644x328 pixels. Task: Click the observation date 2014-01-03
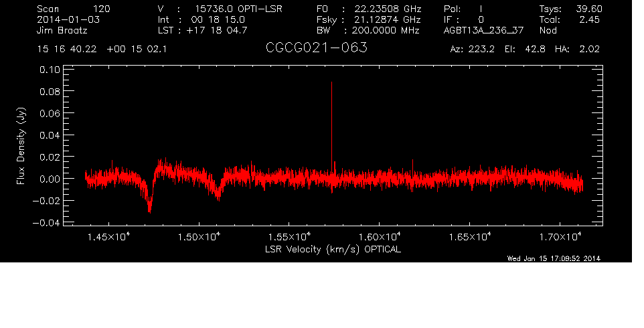tap(68, 19)
